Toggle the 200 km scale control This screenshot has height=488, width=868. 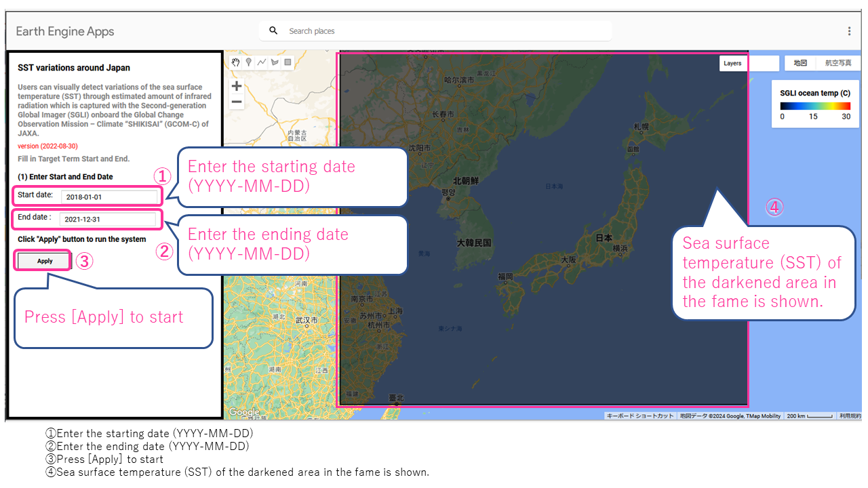click(x=810, y=416)
